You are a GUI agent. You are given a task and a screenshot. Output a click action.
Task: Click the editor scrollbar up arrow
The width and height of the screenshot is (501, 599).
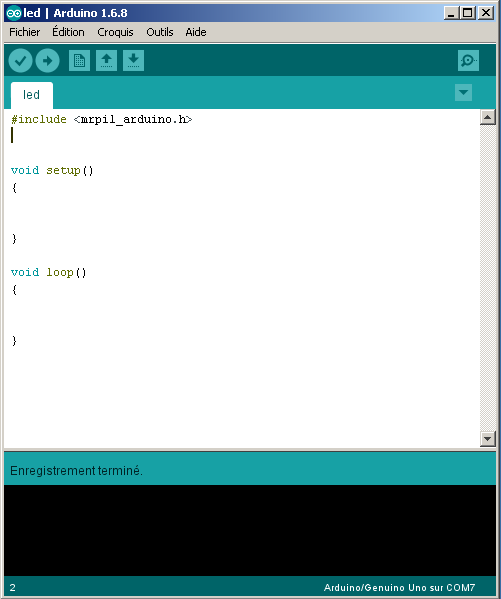tap(487, 117)
